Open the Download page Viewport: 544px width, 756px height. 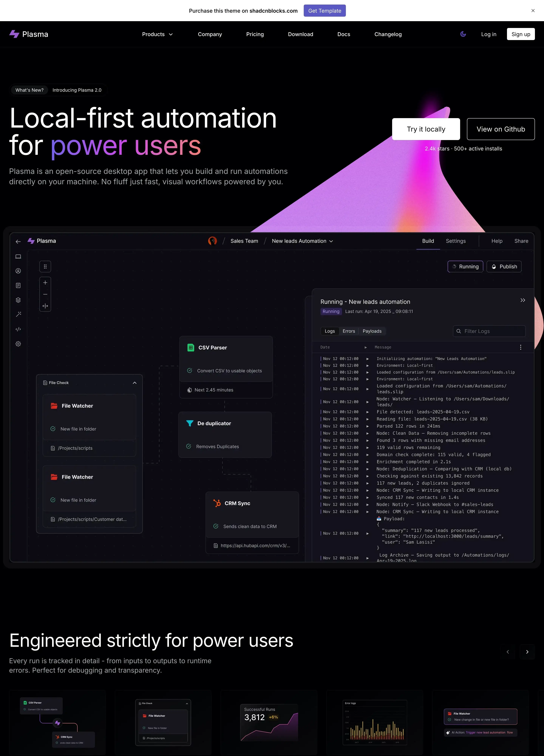click(x=301, y=34)
